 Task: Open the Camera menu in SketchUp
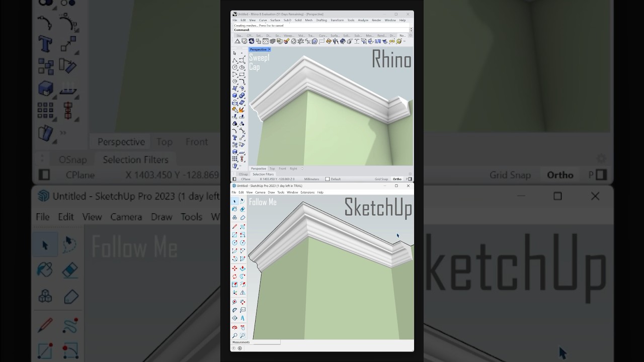[x=260, y=192]
